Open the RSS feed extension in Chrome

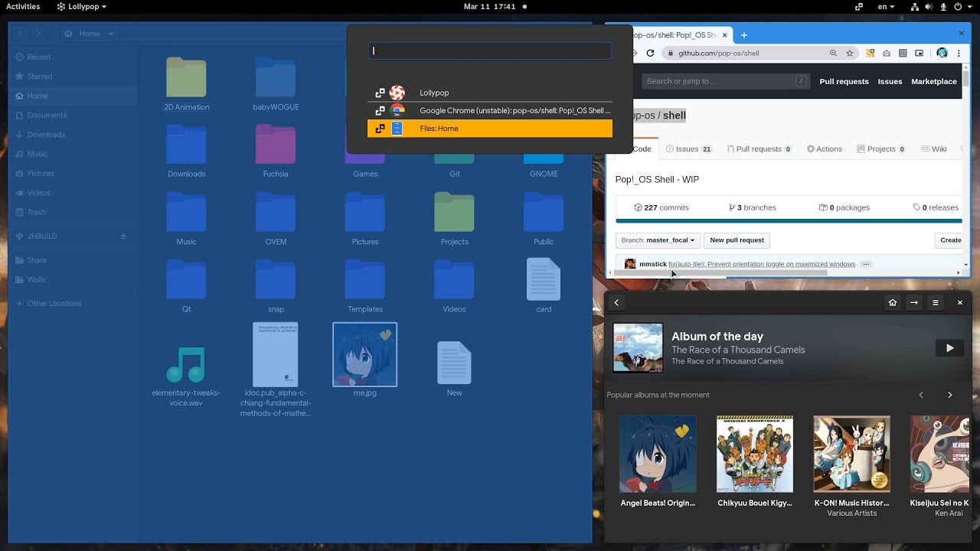[870, 54]
